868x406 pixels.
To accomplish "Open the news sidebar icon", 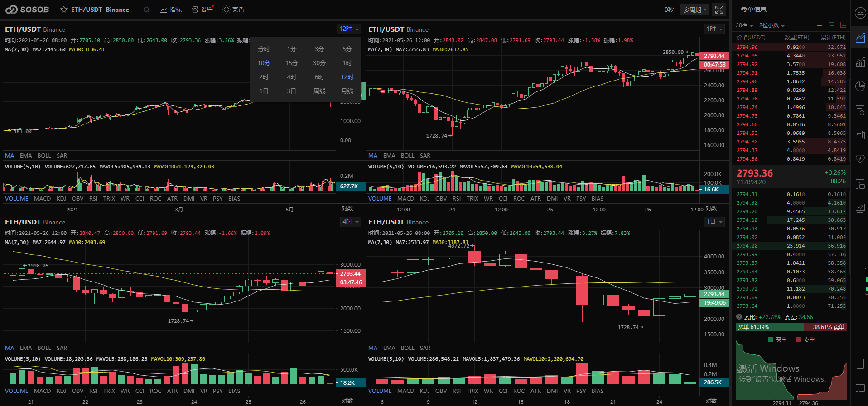I will click(x=860, y=135).
